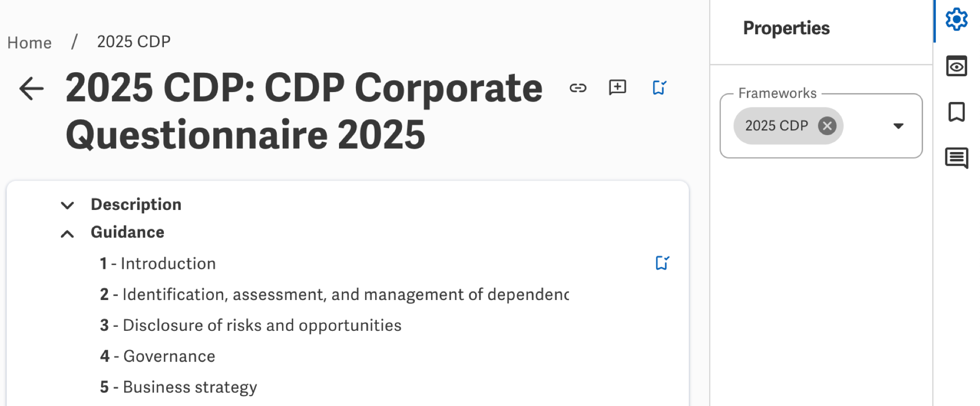Open the bookmarks panel

point(956,112)
